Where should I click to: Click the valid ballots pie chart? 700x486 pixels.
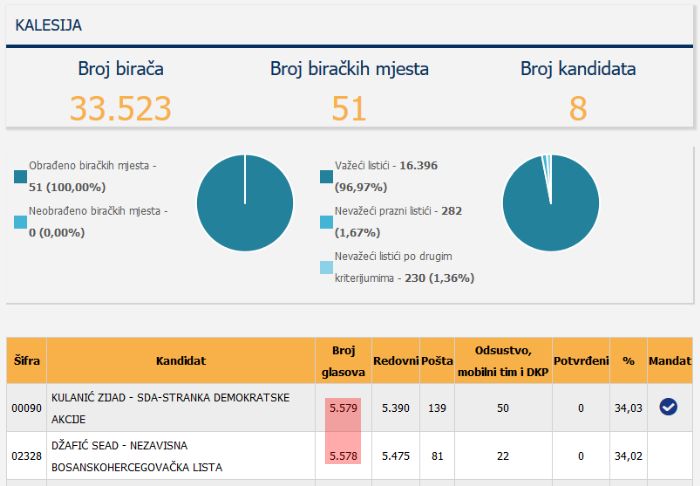coord(551,203)
